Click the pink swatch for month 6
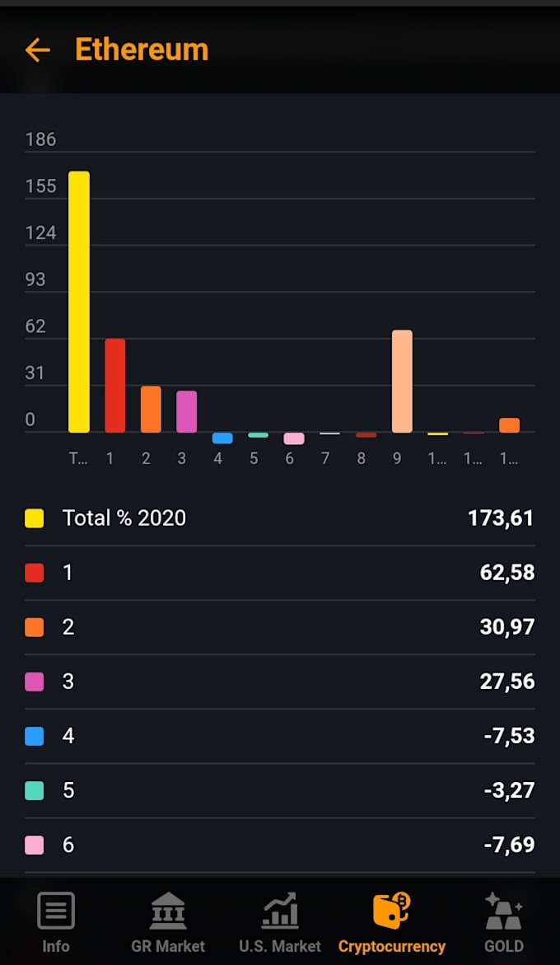Viewport: 560px width, 965px height. [x=35, y=845]
